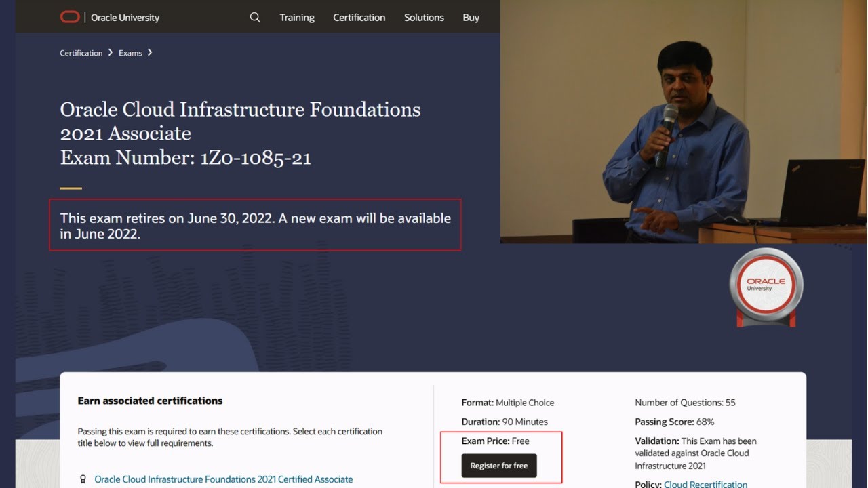868x488 pixels.
Task: Click the Oracle University badge medal
Action: click(x=766, y=287)
